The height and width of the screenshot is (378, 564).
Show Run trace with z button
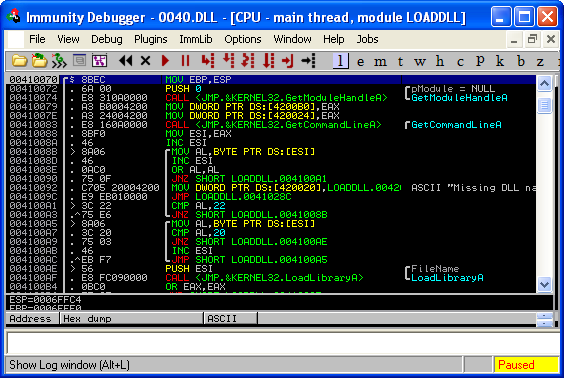(x=540, y=62)
